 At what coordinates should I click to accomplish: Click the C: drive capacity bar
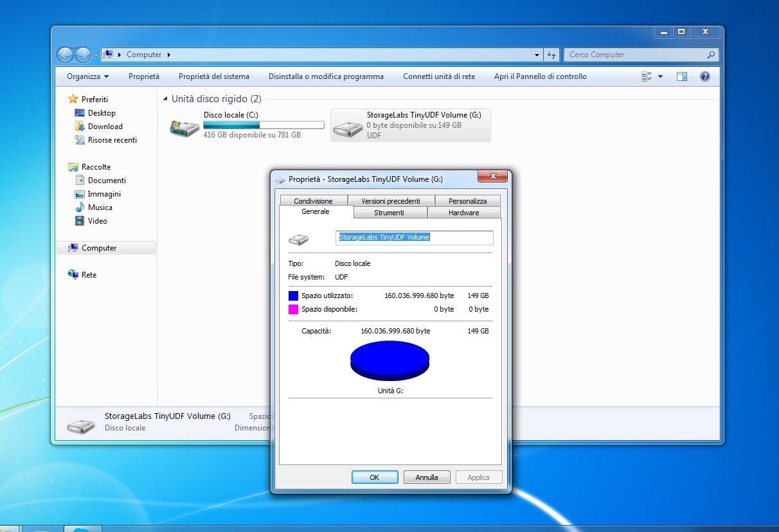click(264, 125)
